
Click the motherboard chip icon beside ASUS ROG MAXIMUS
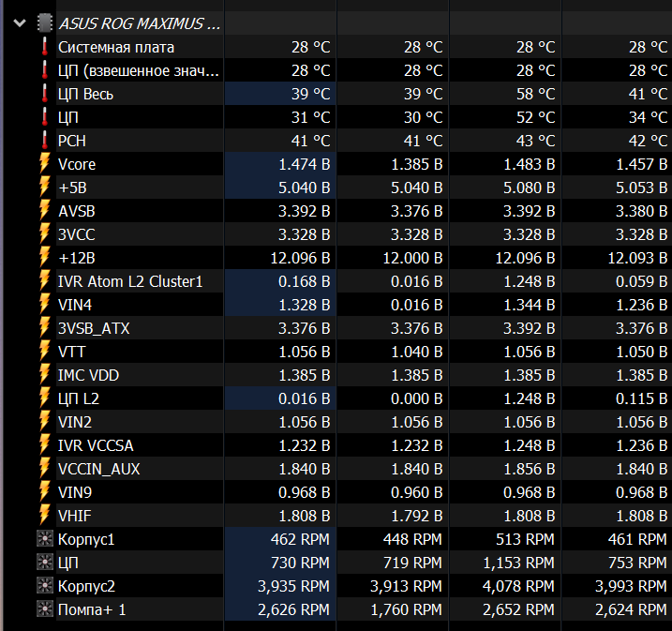pyautogui.click(x=45, y=23)
